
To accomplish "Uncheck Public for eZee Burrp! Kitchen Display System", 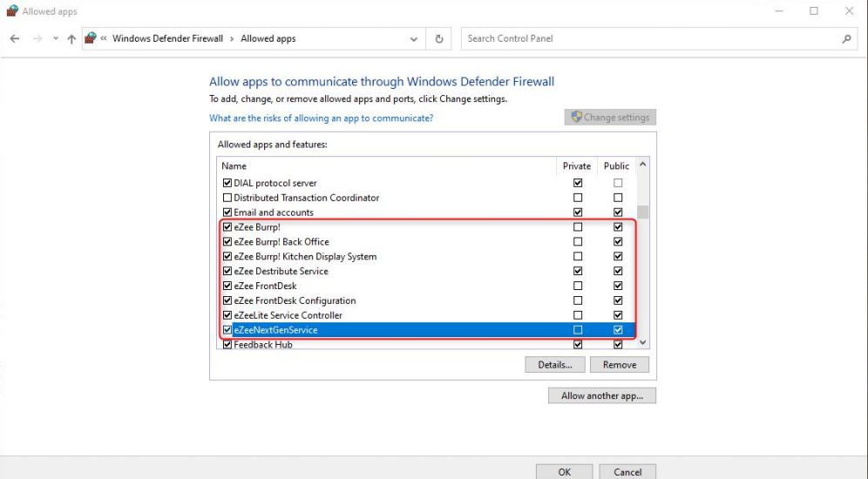I will point(618,256).
